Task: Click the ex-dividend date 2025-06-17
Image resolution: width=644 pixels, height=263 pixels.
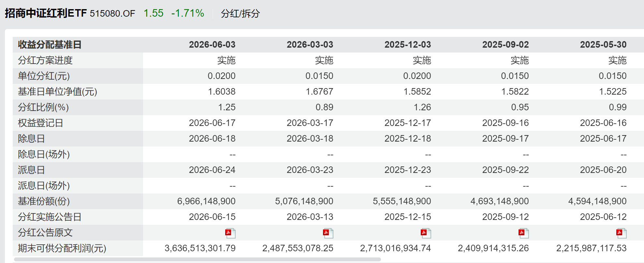Action: [x=603, y=139]
